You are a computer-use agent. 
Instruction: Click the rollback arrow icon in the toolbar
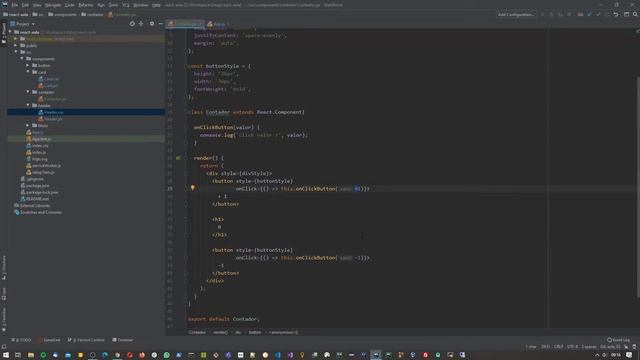point(616,14)
